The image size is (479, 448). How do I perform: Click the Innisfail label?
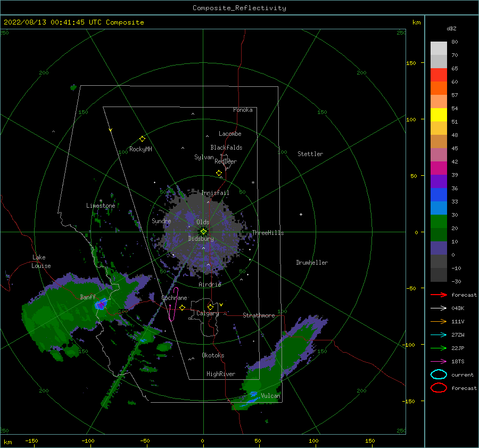click(x=215, y=193)
